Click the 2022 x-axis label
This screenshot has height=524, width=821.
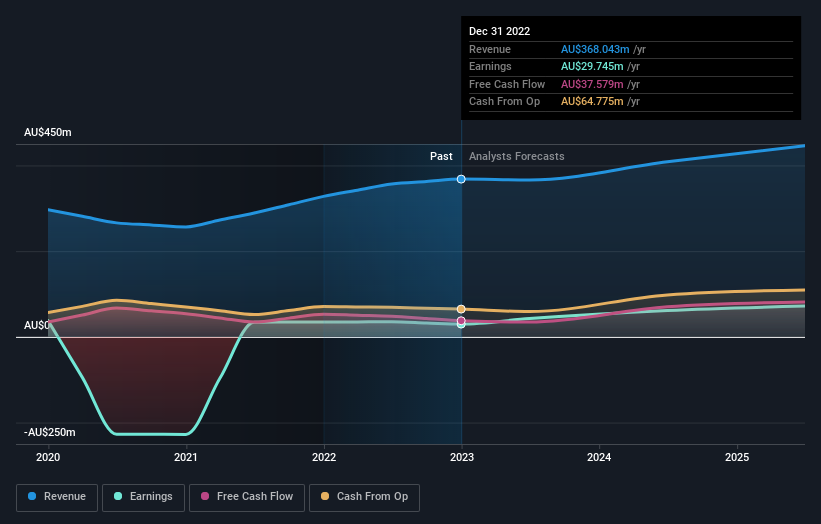coord(324,458)
